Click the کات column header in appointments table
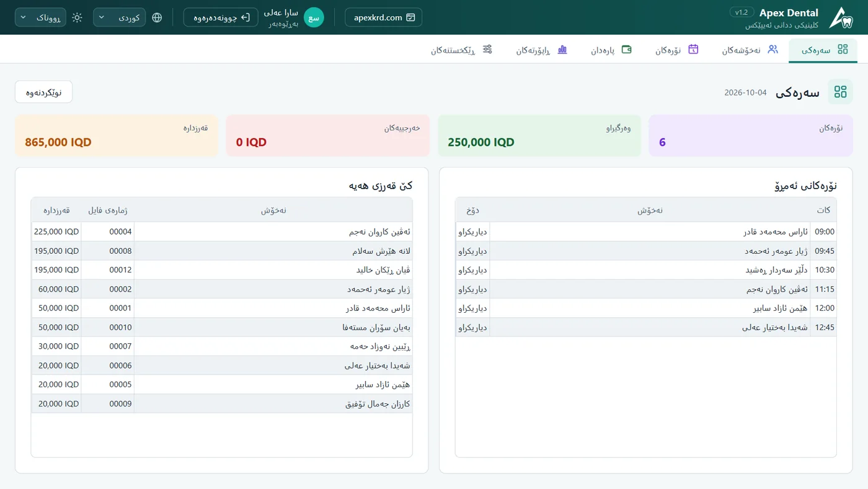This screenshot has width=868, height=489. (x=823, y=210)
